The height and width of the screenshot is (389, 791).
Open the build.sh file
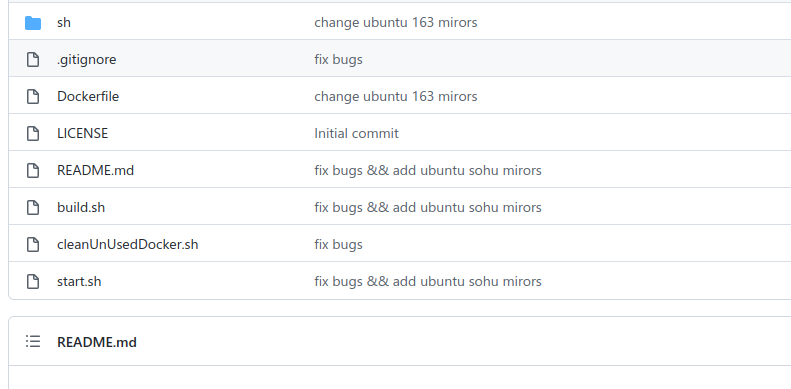pyautogui.click(x=81, y=207)
